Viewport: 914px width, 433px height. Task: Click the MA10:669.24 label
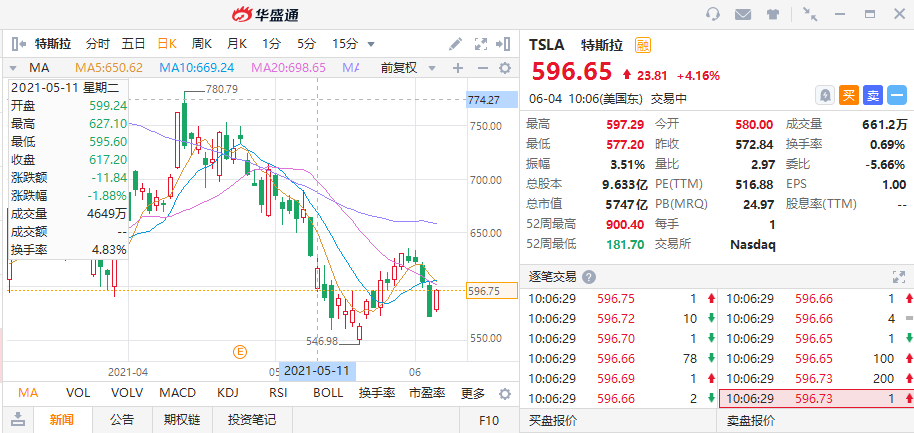pos(197,68)
